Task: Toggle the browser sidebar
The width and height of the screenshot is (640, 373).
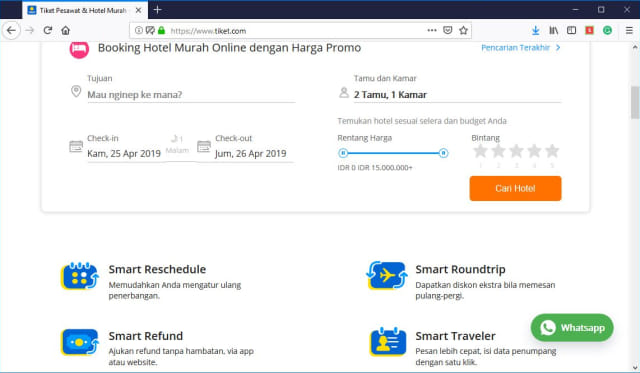Action: click(x=571, y=30)
